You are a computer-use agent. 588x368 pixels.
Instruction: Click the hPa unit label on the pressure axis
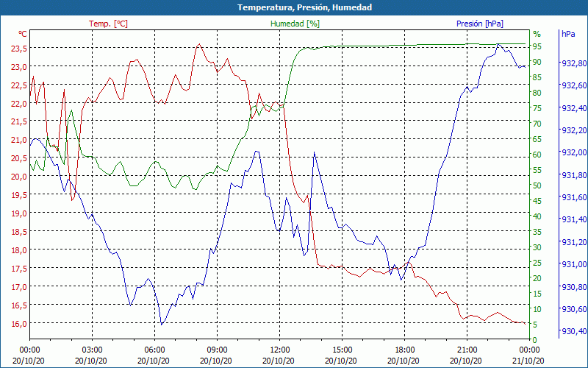(x=568, y=34)
